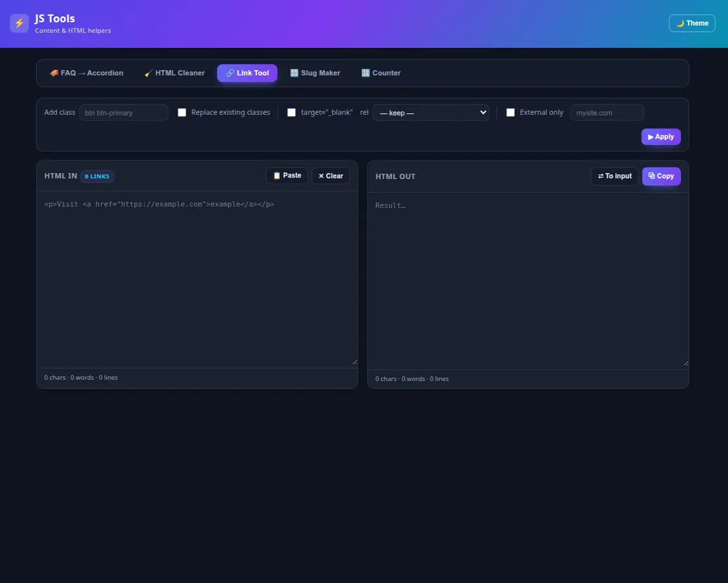Viewport: 728px width, 583px height.
Task: Click the Paste button
Action: pyautogui.click(x=287, y=176)
